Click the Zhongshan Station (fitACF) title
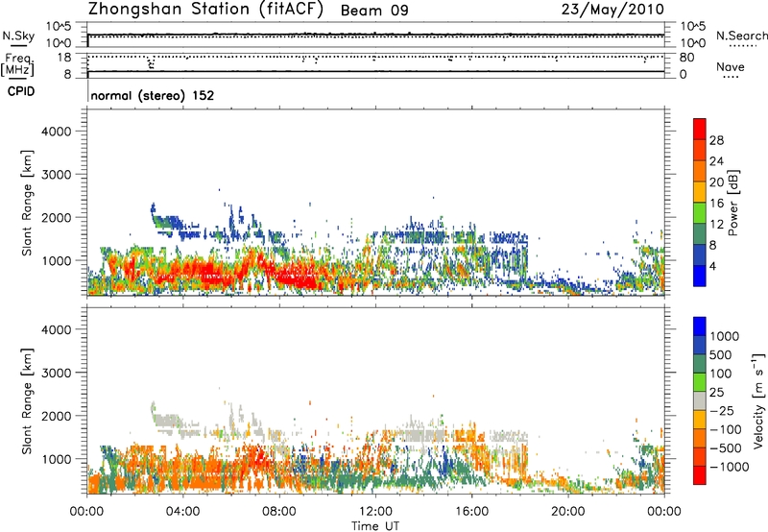 (x=205, y=10)
